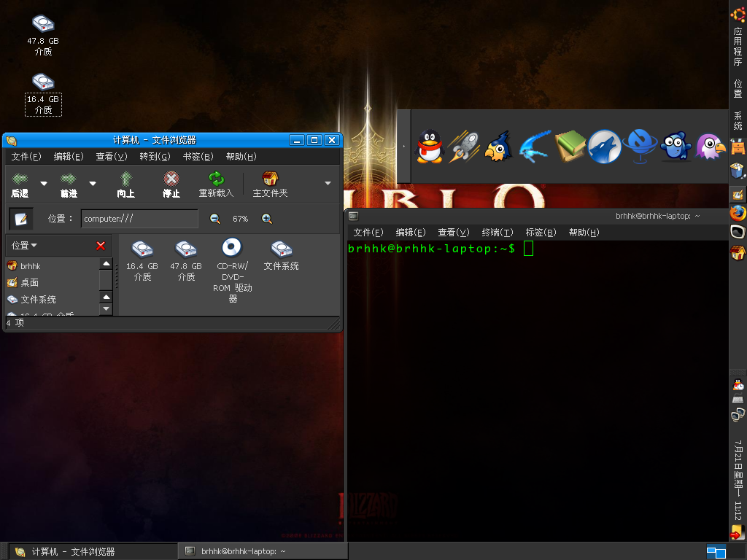The width and height of the screenshot is (747, 560).
Task: Go to the Home folder
Action: pyautogui.click(x=270, y=184)
